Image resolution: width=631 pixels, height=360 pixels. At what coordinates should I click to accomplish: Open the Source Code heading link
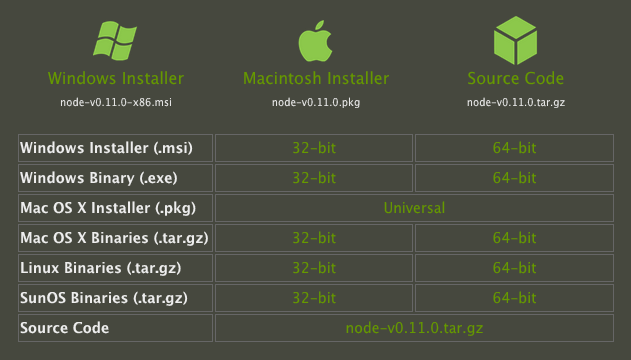516,78
